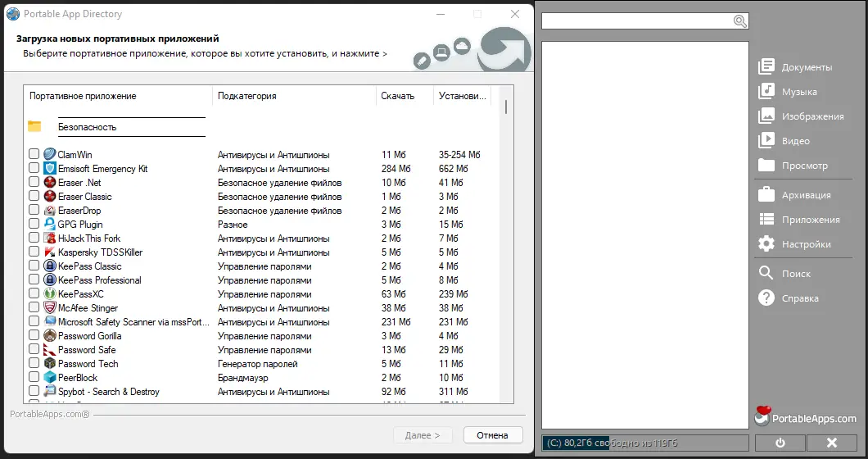Click the '284 Мб' download size cell
The height and width of the screenshot is (459, 868).
(x=396, y=169)
